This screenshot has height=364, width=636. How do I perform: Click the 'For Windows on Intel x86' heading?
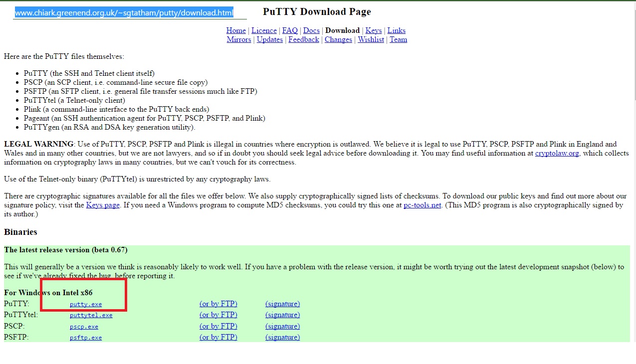(48, 293)
